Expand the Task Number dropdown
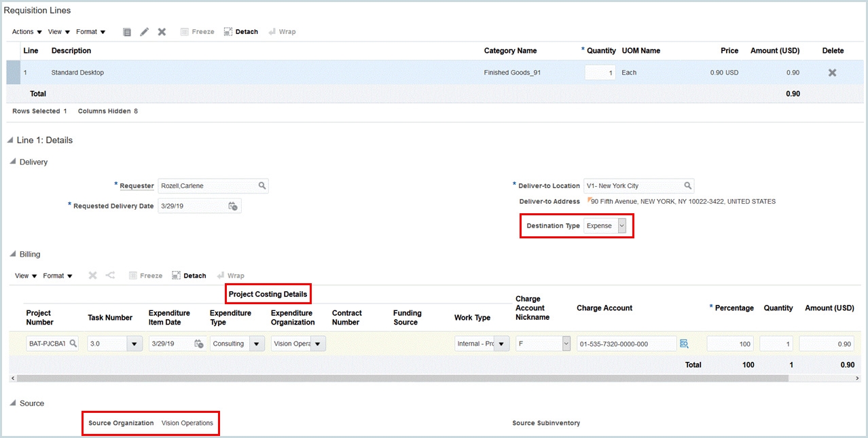This screenshot has height=438, width=868. 134,343
